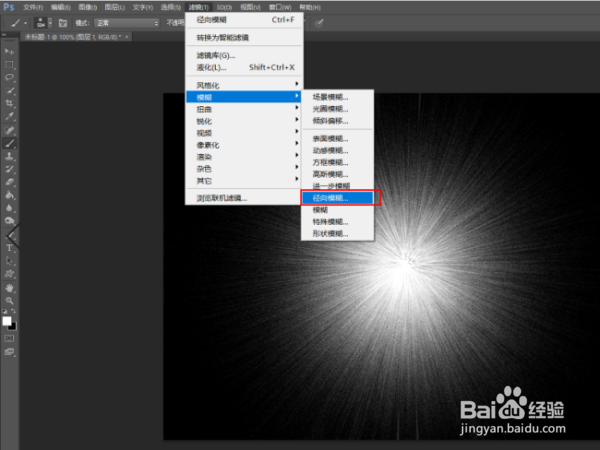The height and width of the screenshot is (450, 600).
Task: Expand the 扭曲 submenu
Action: point(244,109)
